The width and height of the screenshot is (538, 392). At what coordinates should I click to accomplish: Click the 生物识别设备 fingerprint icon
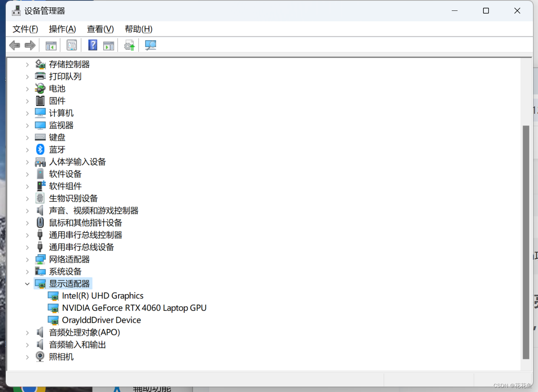(40, 198)
